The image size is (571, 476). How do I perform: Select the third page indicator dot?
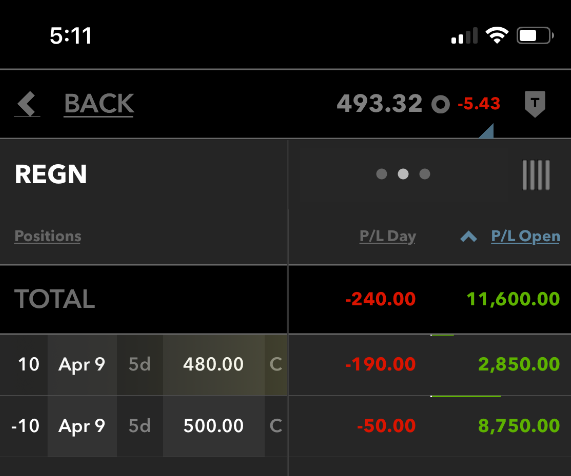coord(425,174)
